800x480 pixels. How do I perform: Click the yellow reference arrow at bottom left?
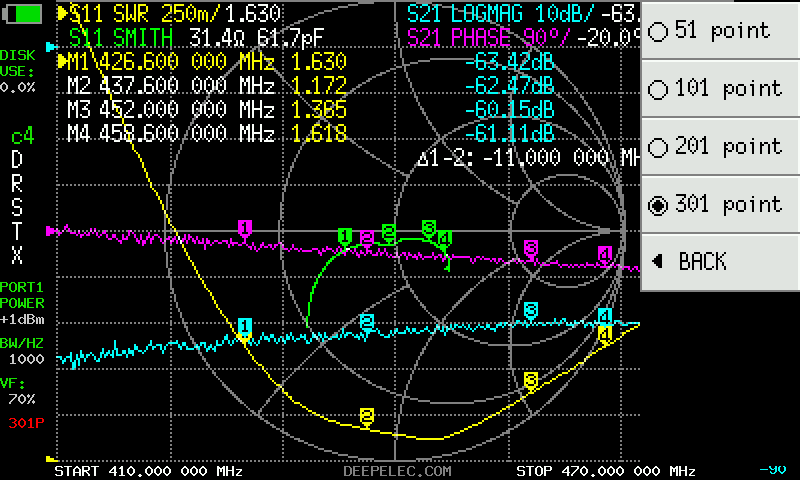click(51, 459)
